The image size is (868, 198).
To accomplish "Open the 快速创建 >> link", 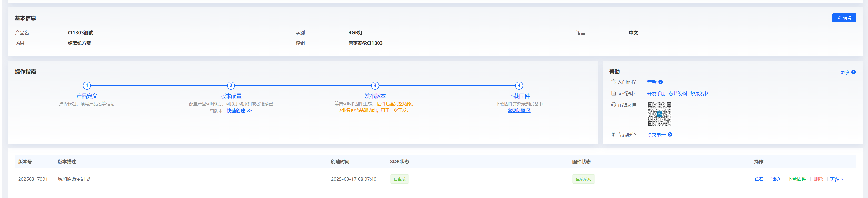I will pyautogui.click(x=239, y=111).
